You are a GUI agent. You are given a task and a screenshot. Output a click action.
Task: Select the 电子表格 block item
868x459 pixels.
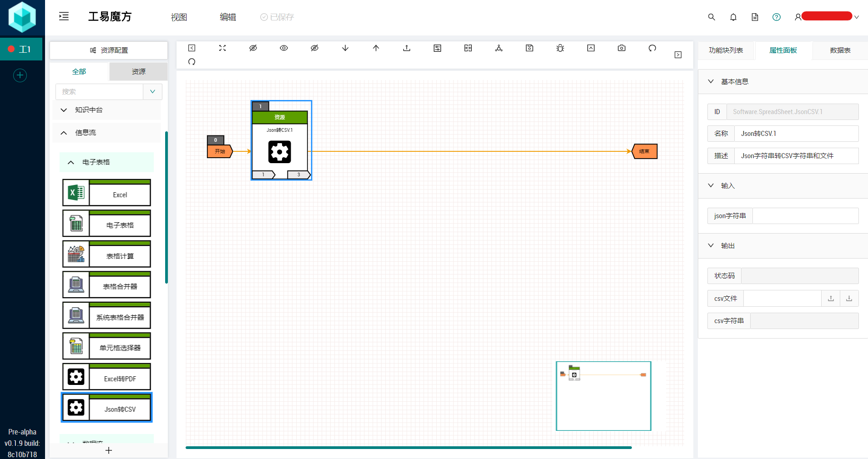click(106, 223)
